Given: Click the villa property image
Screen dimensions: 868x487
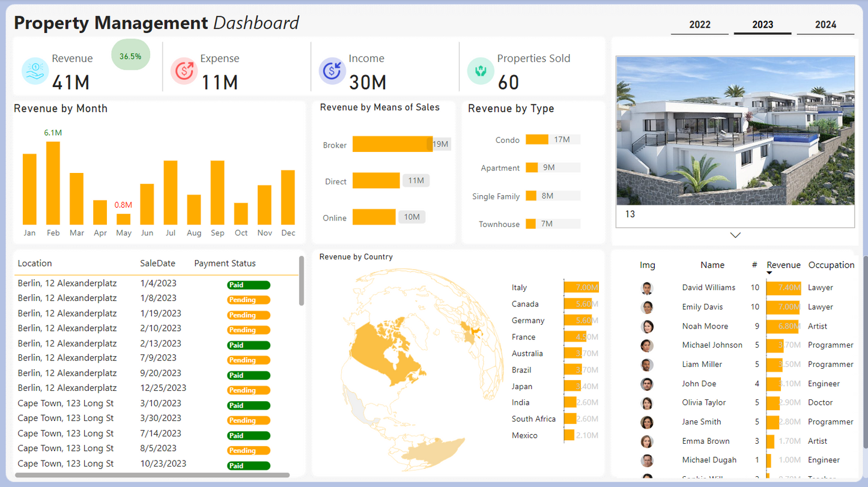Looking at the screenshot, I should coord(735,131).
